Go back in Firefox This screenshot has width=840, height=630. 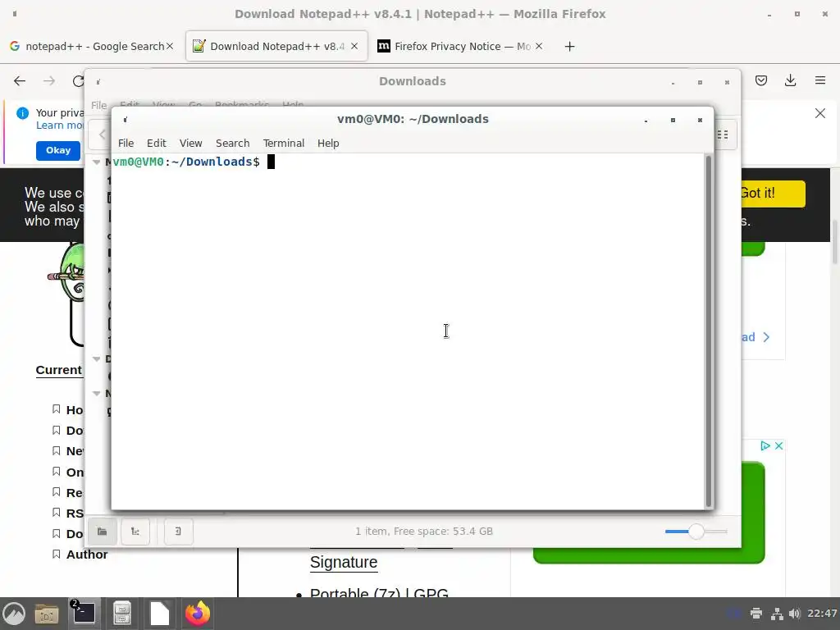20,81
